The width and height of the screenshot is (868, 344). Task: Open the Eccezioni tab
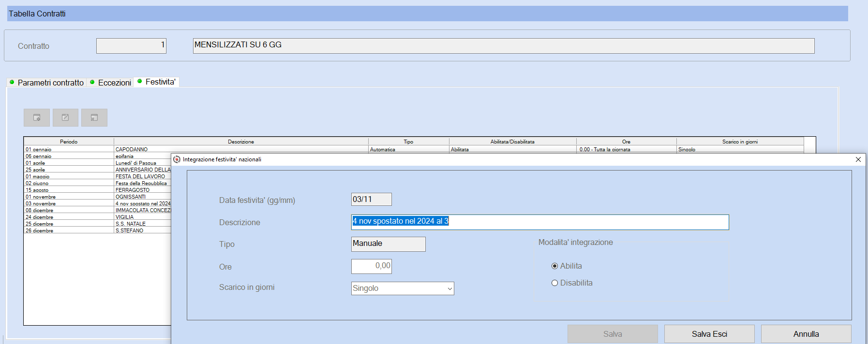coord(111,83)
